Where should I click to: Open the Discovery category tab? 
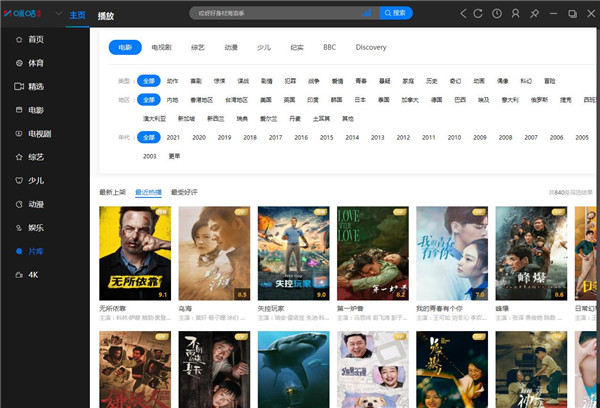pos(371,47)
